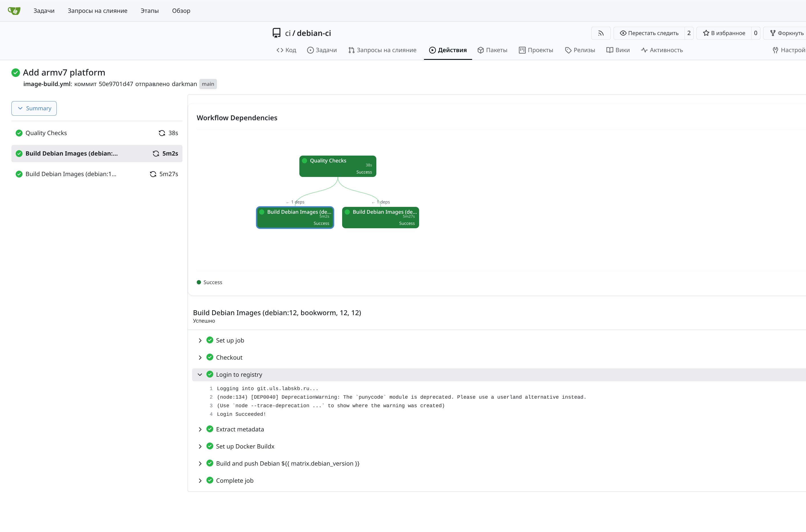806x532 pixels.
Task: Collapse the Summary dropdown button
Action: click(34, 108)
